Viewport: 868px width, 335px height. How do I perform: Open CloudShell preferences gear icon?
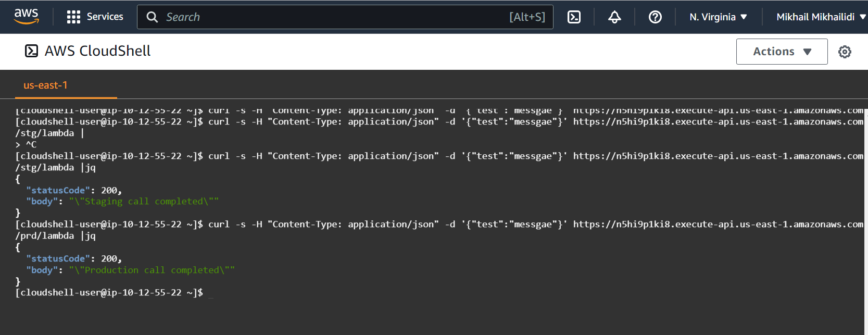point(845,52)
